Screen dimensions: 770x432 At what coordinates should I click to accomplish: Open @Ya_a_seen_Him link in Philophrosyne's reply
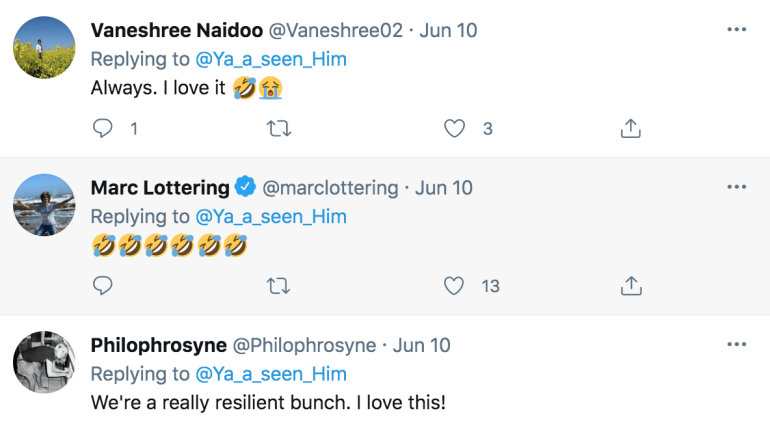(271, 374)
